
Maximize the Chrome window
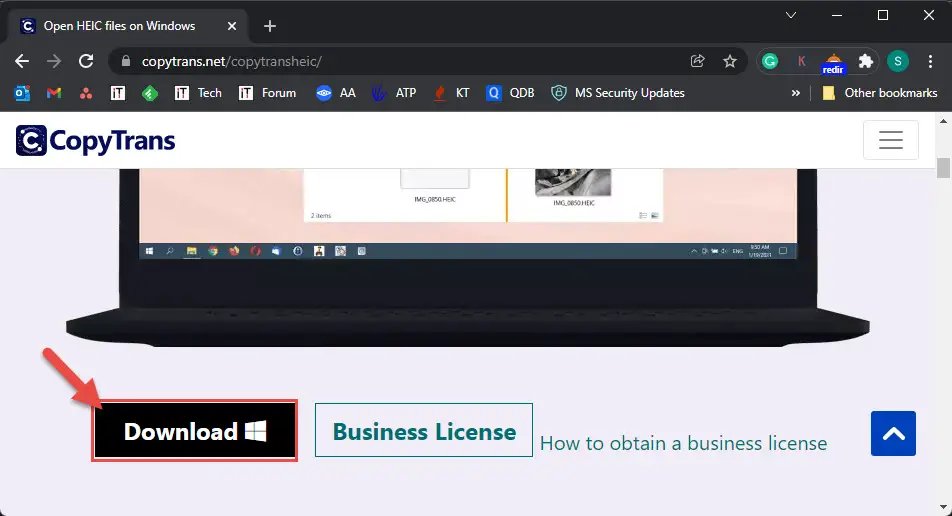tap(883, 15)
